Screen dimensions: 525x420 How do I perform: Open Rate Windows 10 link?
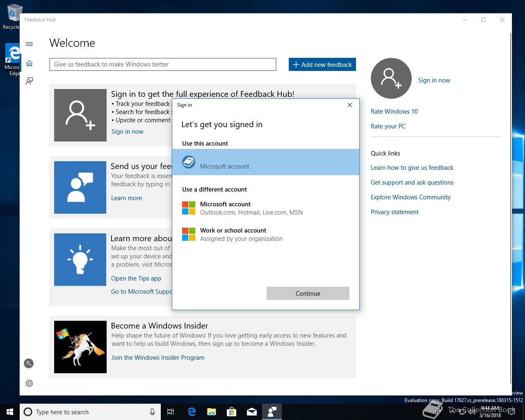coord(394,112)
